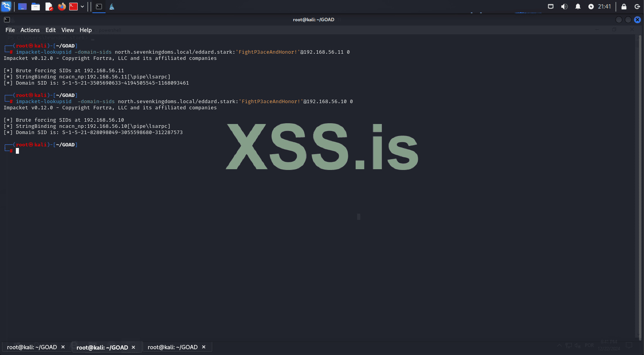This screenshot has height=355, width=644.
Task: Open the red terminal launcher icon
Action: point(73,7)
